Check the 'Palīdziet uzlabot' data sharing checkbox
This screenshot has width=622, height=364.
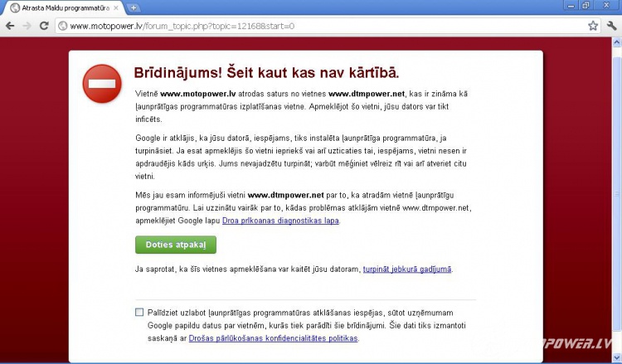click(x=139, y=313)
